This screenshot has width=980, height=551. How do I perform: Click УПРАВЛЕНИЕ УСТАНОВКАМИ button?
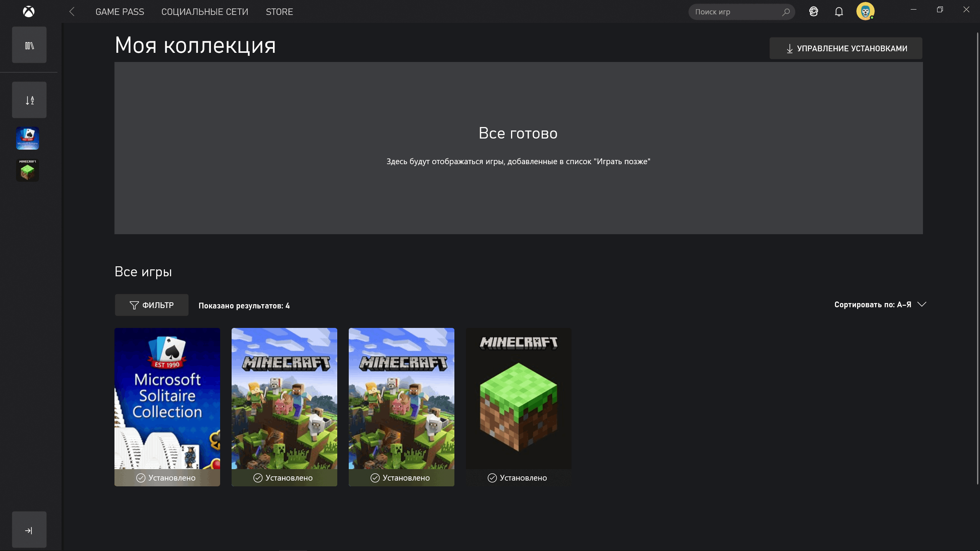[846, 48]
